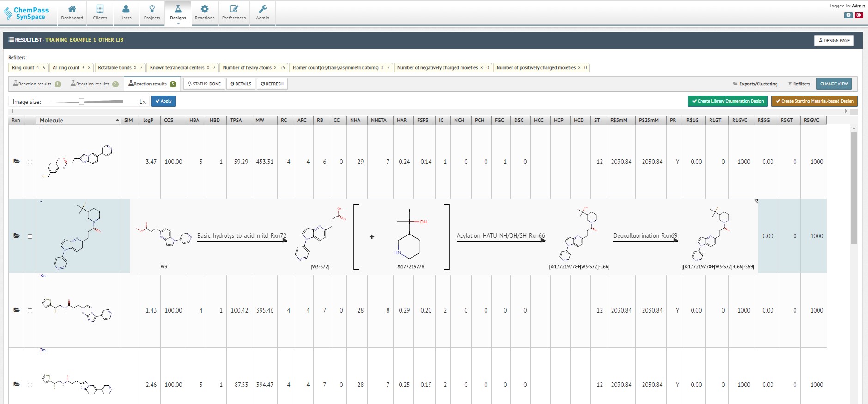The width and height of the screenshot is (868, 404).
Task: Tick the checkbox for logP 1.43 molecule
Action: (30, 311)
